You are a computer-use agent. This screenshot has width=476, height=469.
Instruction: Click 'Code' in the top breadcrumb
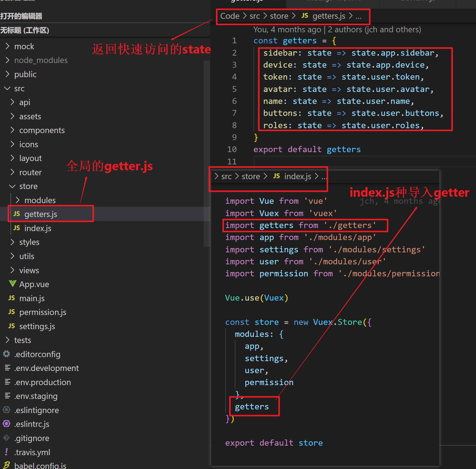[230, 16]
